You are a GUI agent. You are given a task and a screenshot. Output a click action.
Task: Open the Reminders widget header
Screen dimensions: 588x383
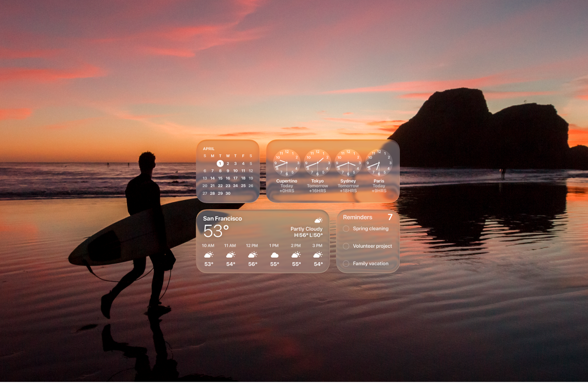click(x=358, y=217)
